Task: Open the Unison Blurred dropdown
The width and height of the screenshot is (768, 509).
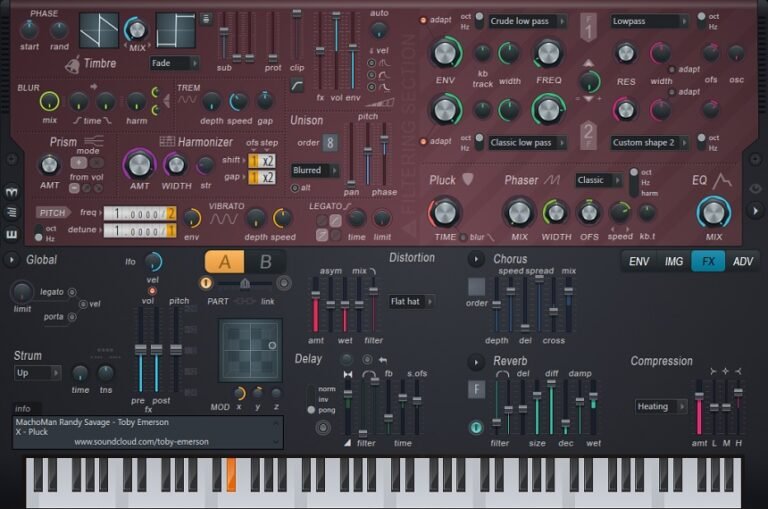Action: (x=315, y=170)
